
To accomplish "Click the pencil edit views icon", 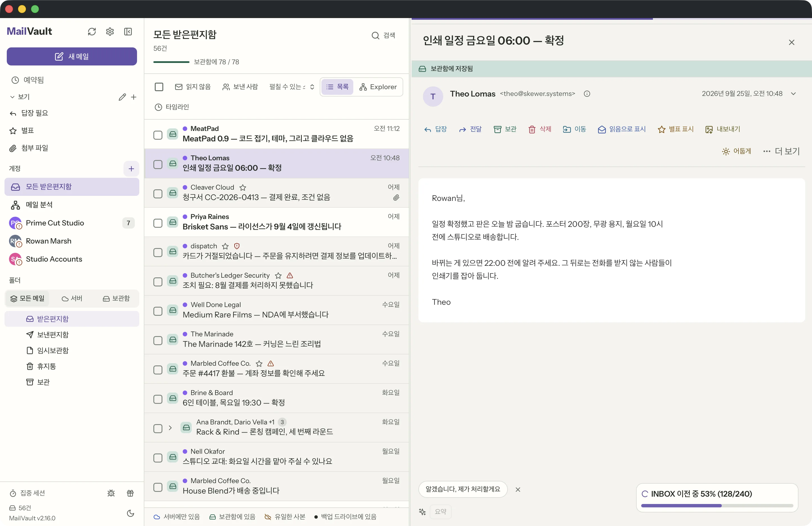I will 122,97.
